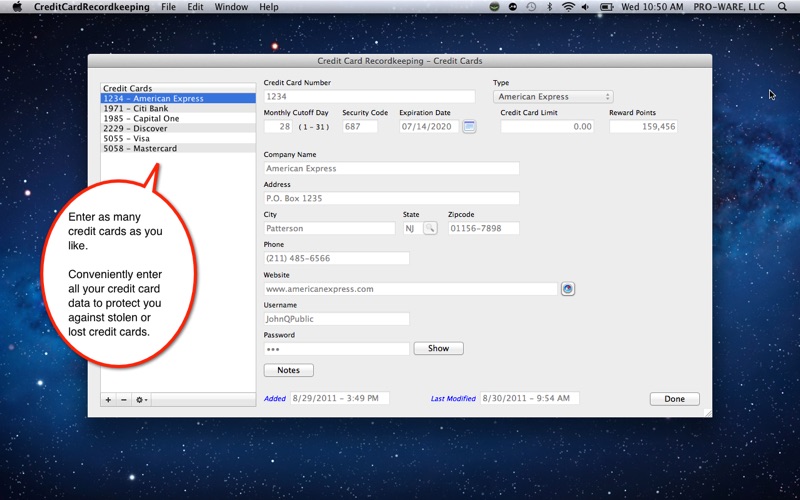Click the Password field
Viewport: 800px width, 500px height.
(x=336, y=349)
